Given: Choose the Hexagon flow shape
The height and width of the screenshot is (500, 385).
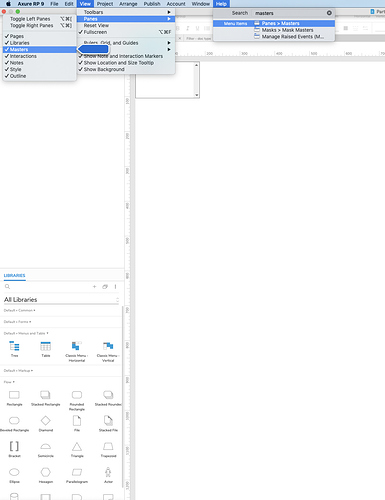Looking at the screenshot, I should pyautogui.click(x=46, y=472).
